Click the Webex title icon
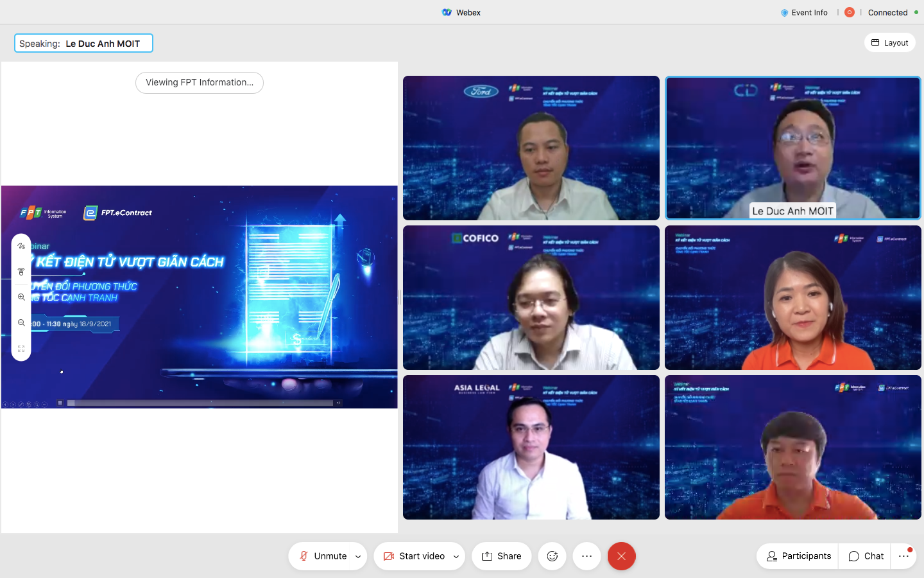924x578 pixels. point(447,12)
